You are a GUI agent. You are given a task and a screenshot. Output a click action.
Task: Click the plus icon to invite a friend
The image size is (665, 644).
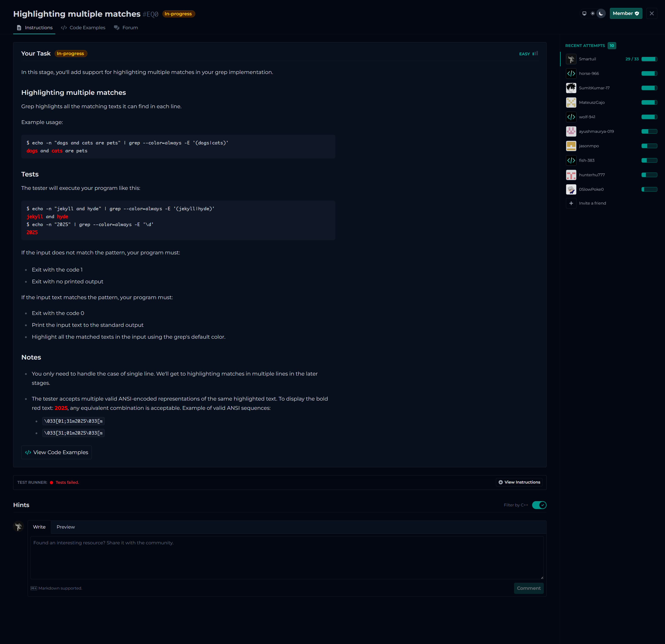[571, 203]
